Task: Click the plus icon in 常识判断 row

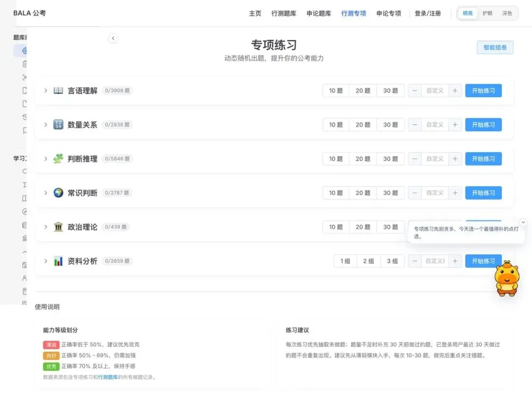Action: pos(455,193)
